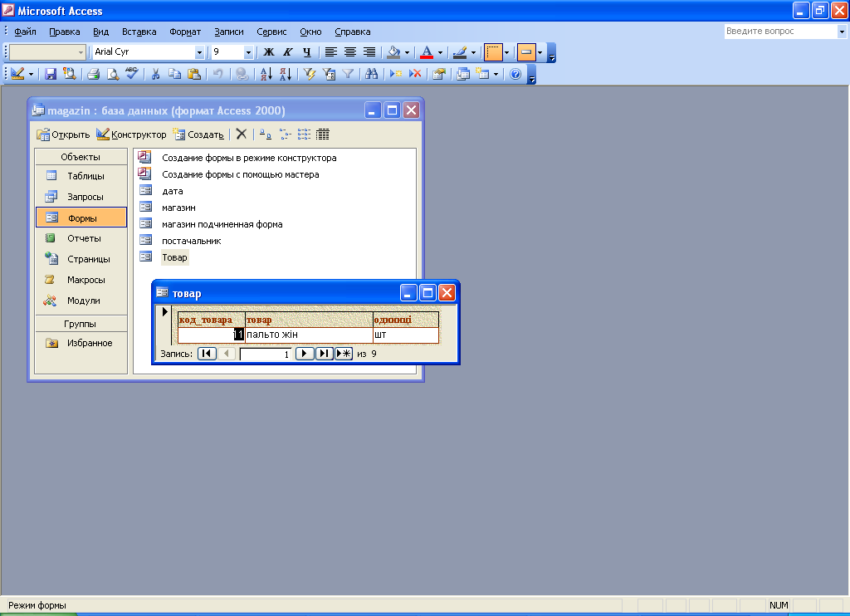Expand fill color dropdown arrow
Image resolution: width=850 pixels, height=616 pixels.
(407, 52)
